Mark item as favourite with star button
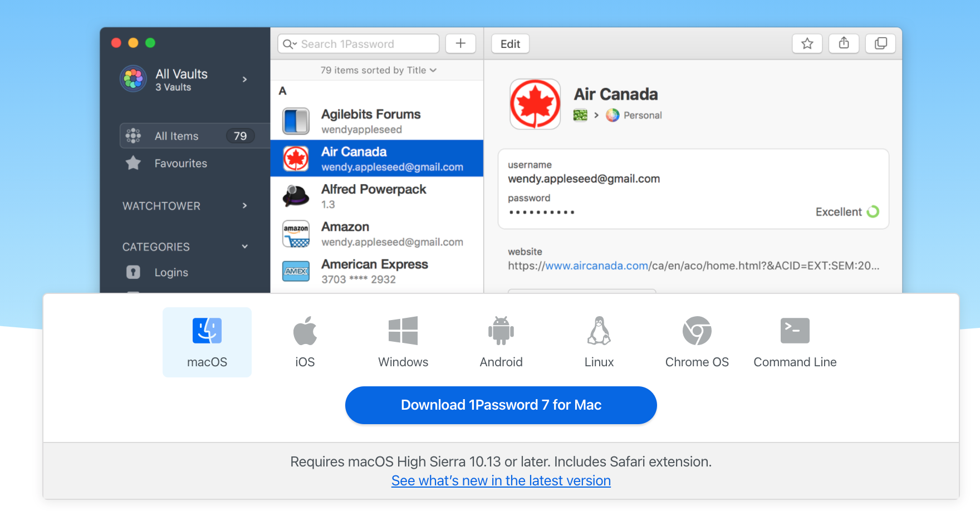 [x=807, y=43]
